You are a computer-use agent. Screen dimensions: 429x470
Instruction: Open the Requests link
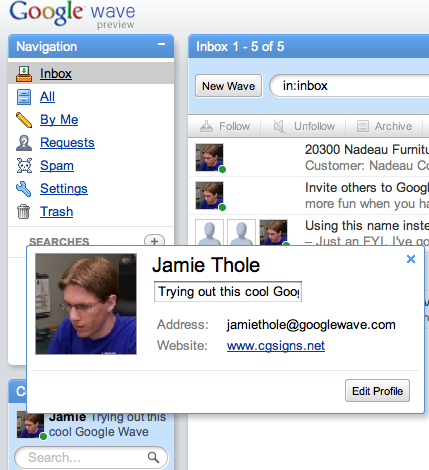click(x=67, y=143)
